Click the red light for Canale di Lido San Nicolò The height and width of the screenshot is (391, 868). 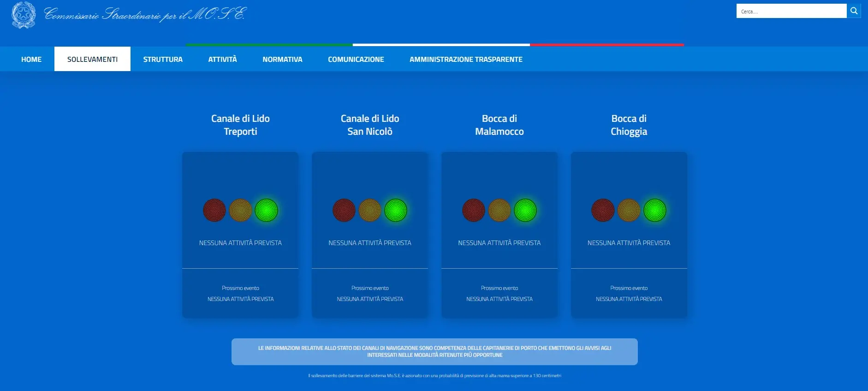tap(344, 211)
